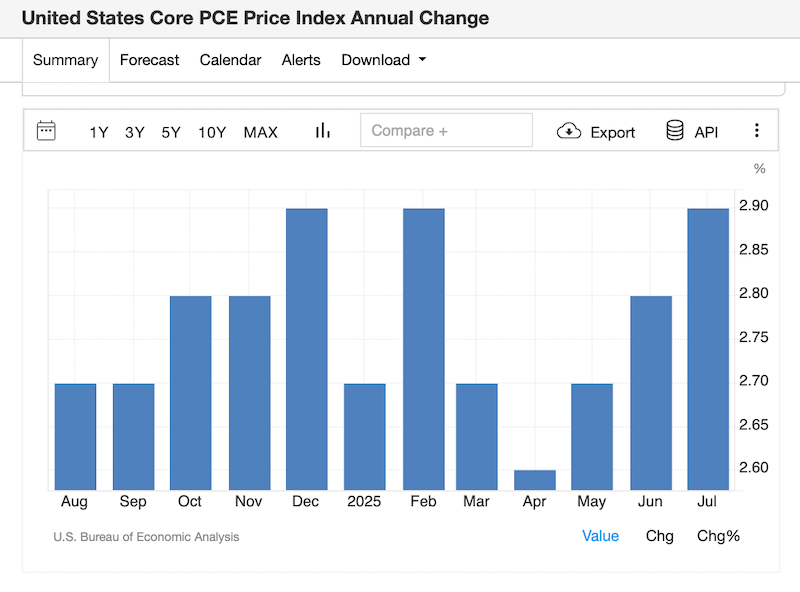Show the Chg% view

718,536
